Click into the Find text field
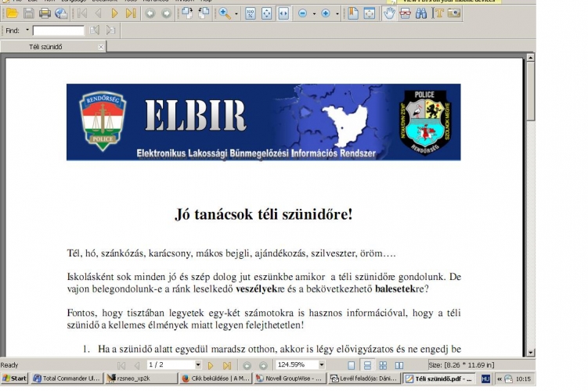Viewport: 588px width, 391px height. click(x=58, y=30)
